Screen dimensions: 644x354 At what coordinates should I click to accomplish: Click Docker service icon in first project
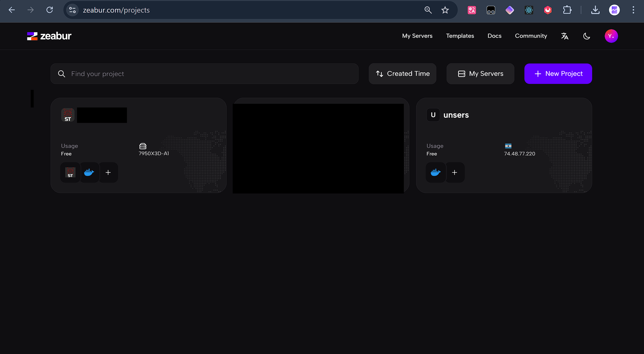[89, 172]
